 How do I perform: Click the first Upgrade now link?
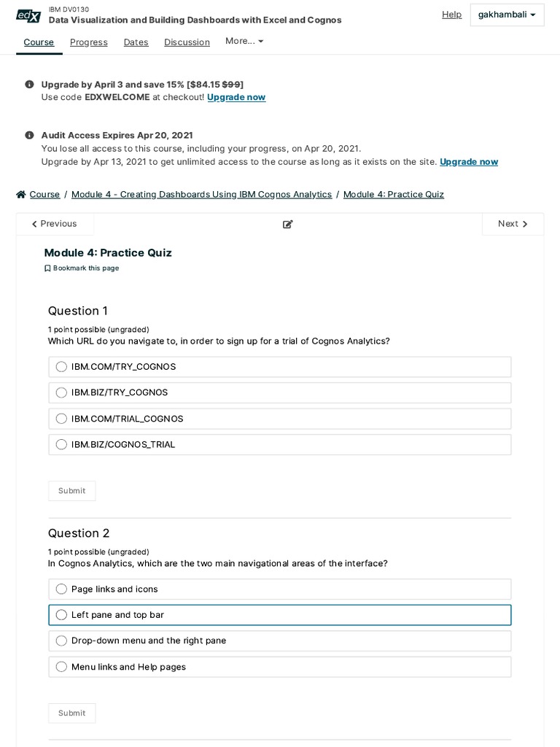pyautogui.click(x=236, y=97)
